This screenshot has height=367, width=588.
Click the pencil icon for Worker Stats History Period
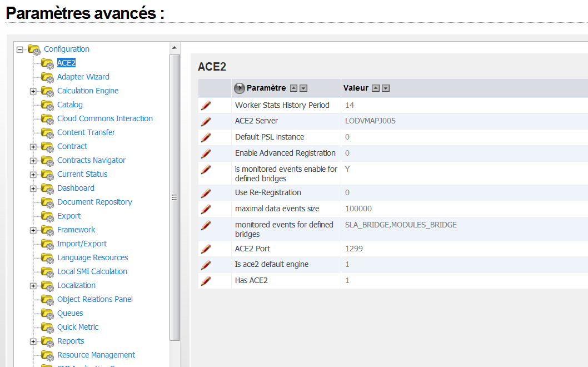(206, 105)
